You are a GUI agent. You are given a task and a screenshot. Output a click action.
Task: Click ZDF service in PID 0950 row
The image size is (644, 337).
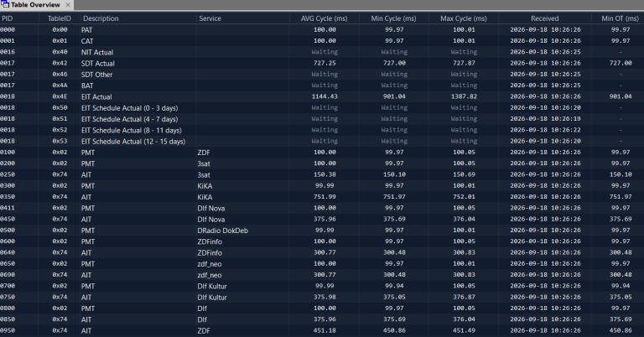coord(203,330)
